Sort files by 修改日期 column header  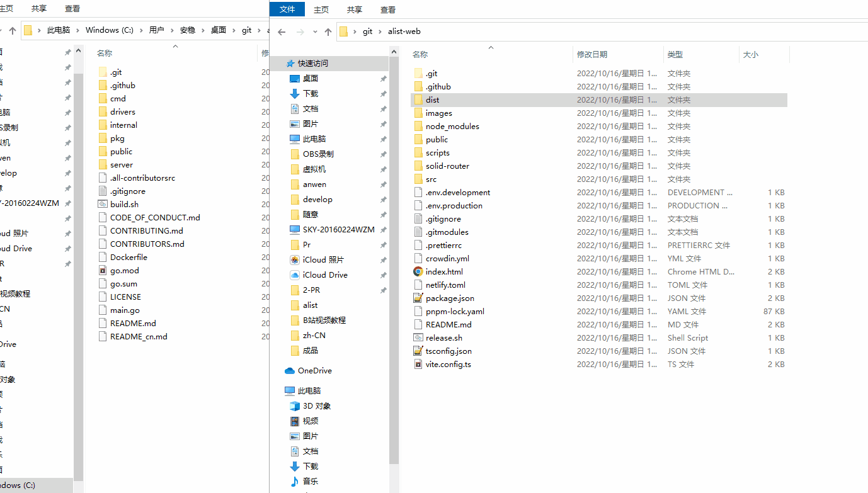click(x=592, y=55)
